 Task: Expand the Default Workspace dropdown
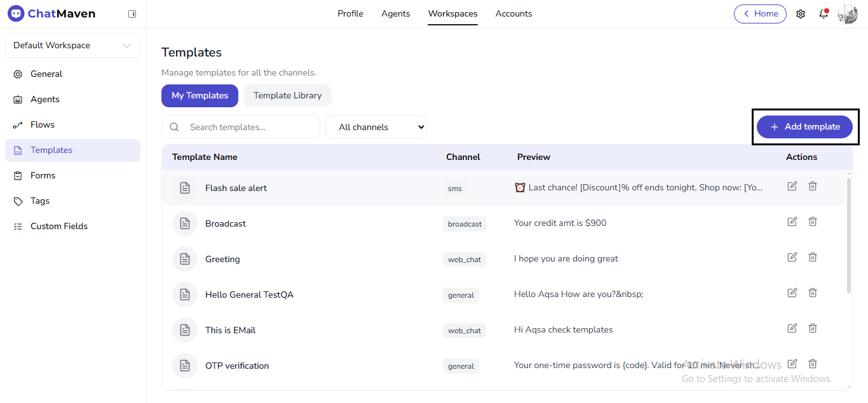(72, 46)
